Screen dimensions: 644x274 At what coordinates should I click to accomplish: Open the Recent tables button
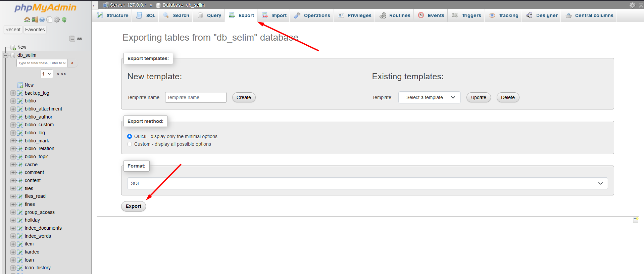click(x=13, y=30)
